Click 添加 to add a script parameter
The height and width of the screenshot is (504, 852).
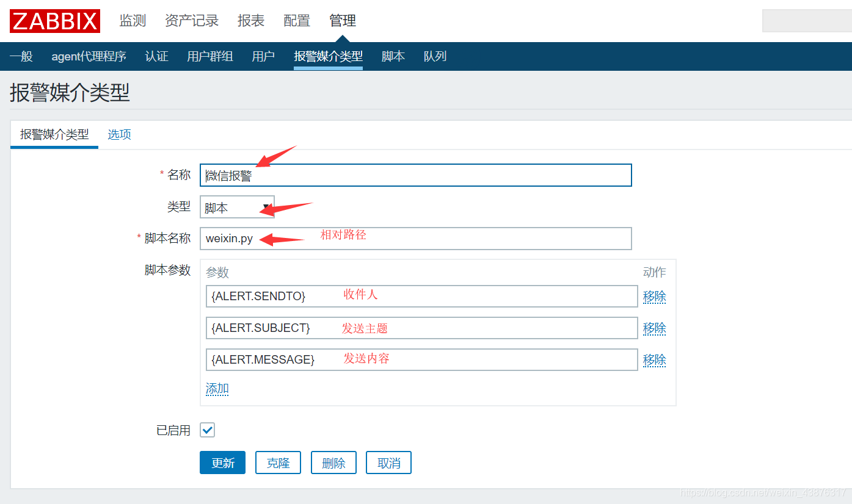coord(217,389)
